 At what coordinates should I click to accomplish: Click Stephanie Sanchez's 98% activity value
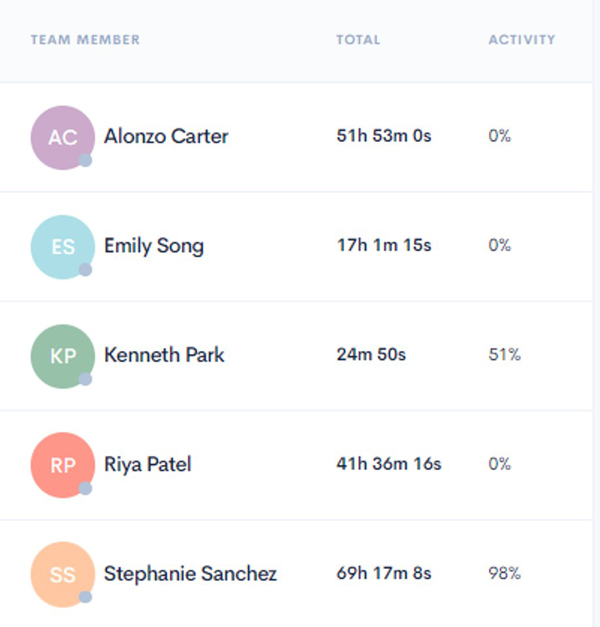pyautogui.click(x=504, y=574)
